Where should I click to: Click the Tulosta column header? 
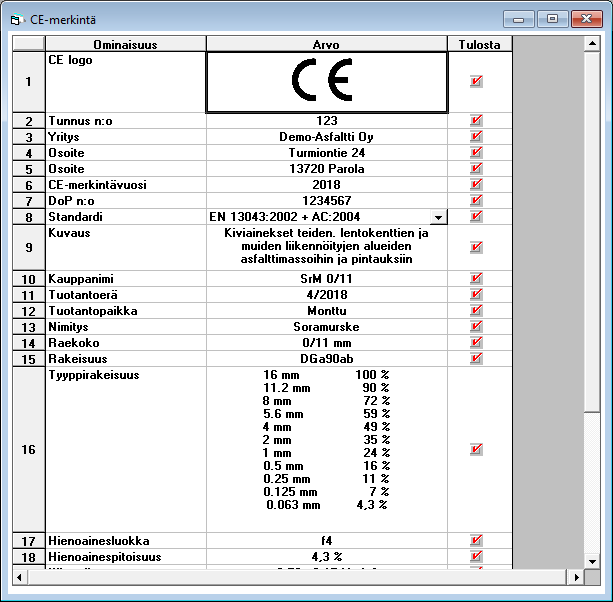[480, 44]
